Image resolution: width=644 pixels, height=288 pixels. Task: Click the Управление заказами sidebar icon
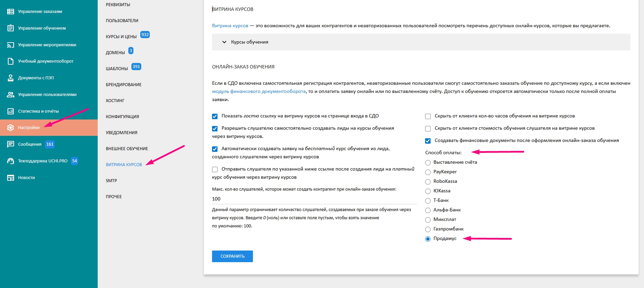coord(11,12)
